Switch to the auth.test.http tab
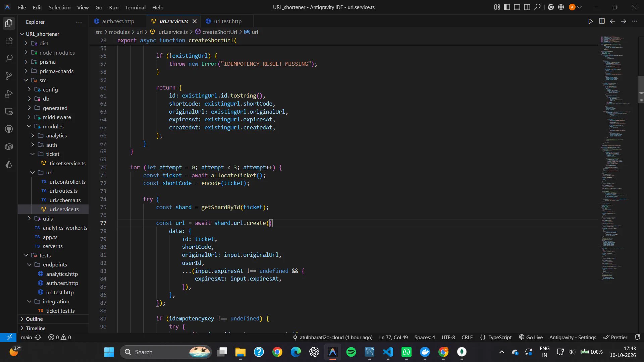The width and height of the screenshot is (644, 362). point(118,21)
